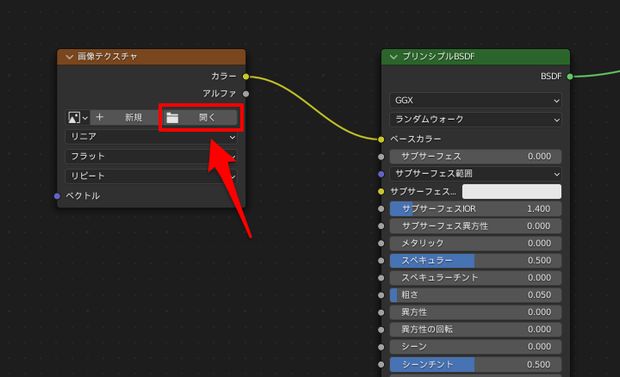
Task: Click the 粗さ slider at 0.050
Action: click(x=475, y=295)
